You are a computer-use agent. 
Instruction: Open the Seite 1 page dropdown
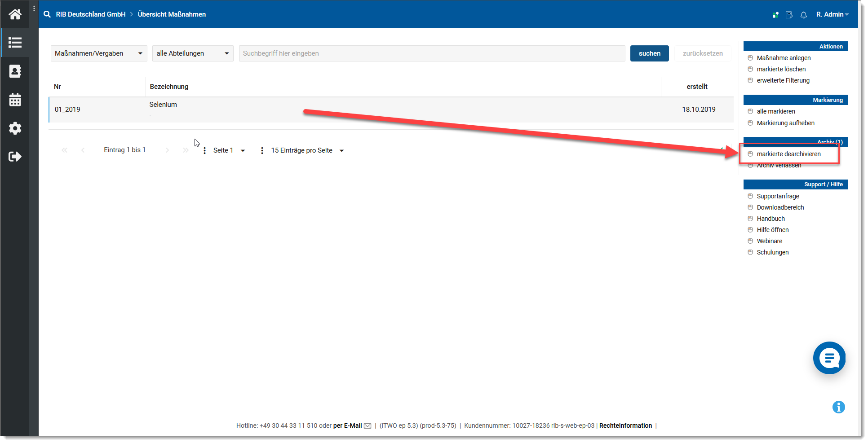[229, 150]
